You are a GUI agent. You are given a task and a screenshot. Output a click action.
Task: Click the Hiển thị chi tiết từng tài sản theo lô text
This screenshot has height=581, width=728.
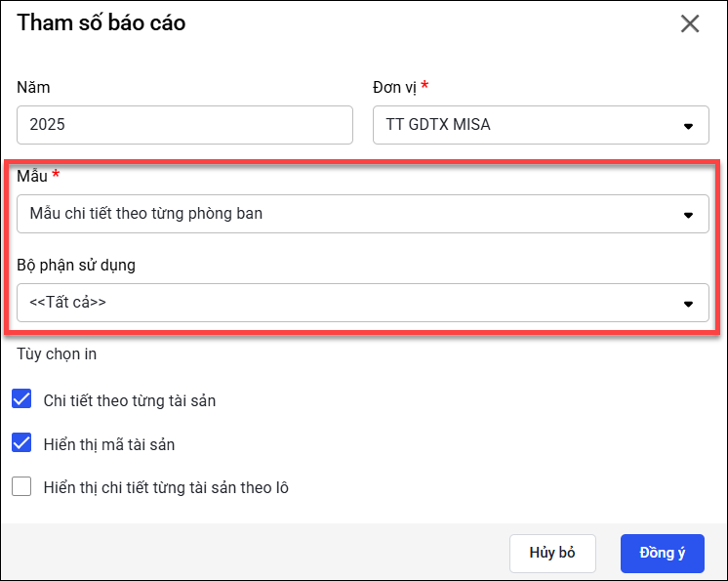click(x=166, y=487)
